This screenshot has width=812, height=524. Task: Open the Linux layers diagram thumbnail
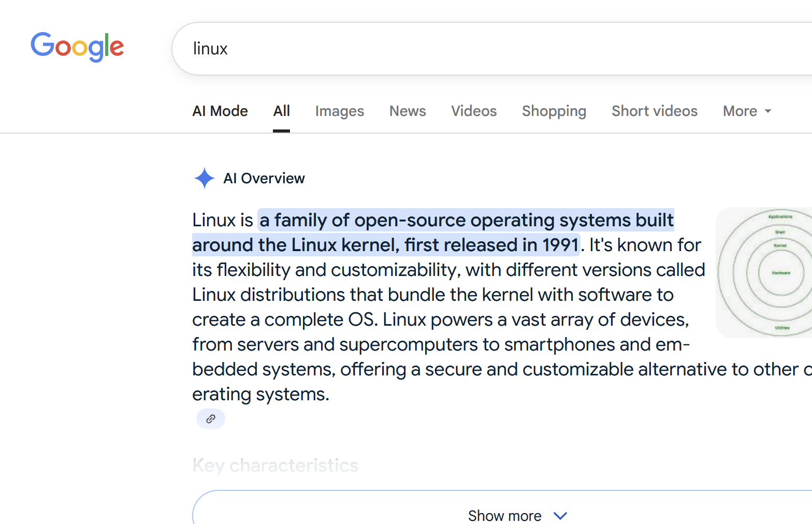pyautogui.click(x=764, y=273)
